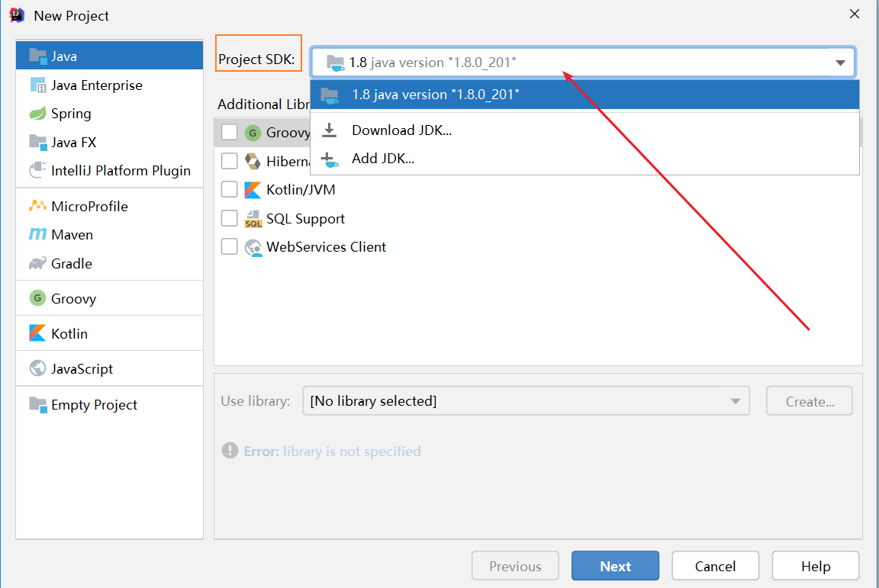Screen dimensions: 879x588
Task: Click the JavaScript globe icon
Action: [x=37, y=368]
